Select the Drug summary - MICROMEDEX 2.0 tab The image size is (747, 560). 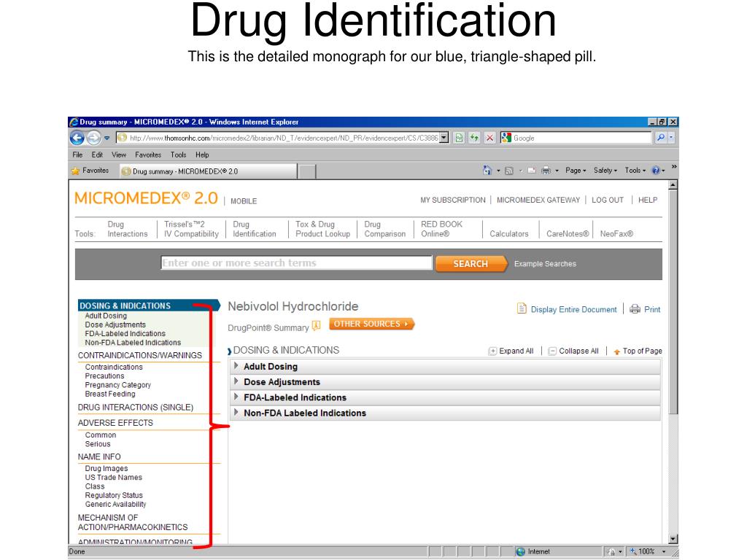207,171
